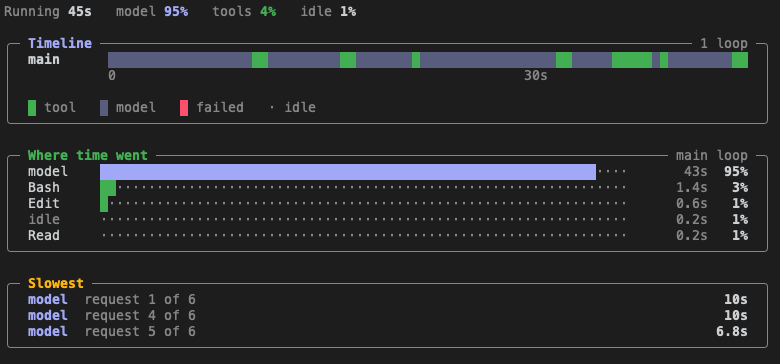Click the Slowest panel title

coord(56,283)
